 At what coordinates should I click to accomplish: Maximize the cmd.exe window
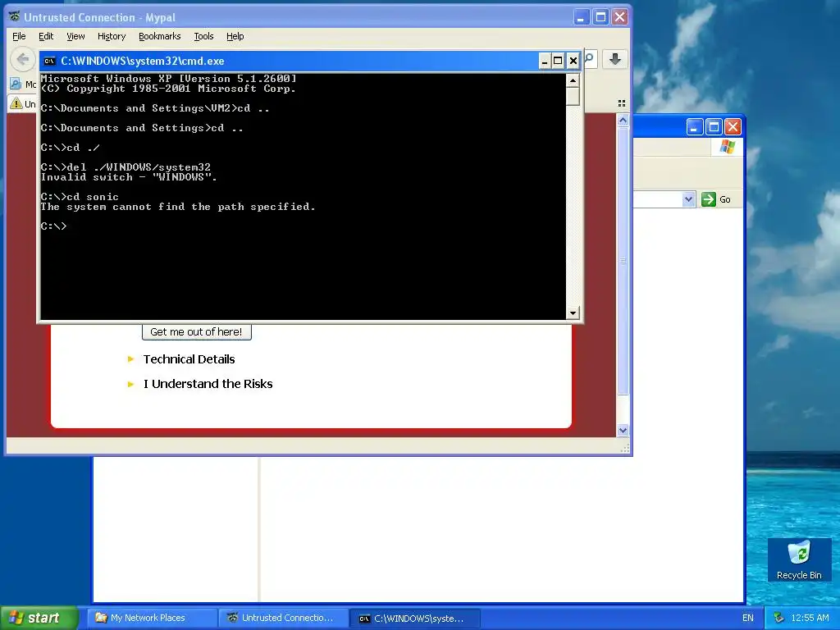[558, 61]
